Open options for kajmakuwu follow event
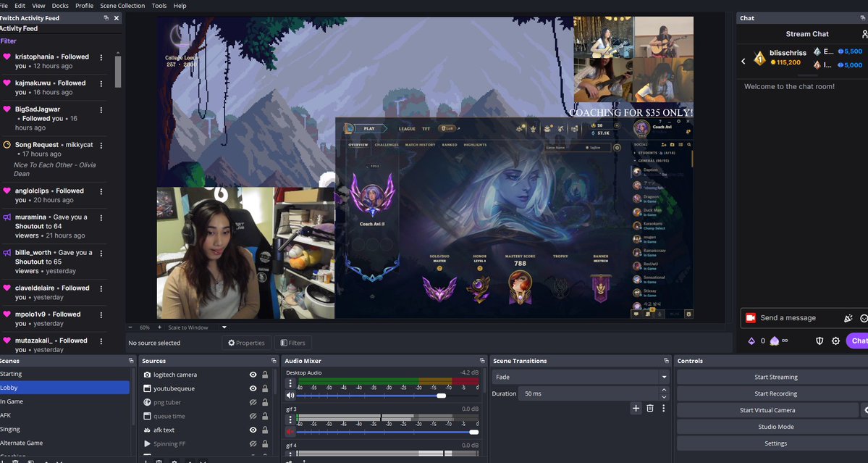The image size is (868, 463). click(101, 83)
